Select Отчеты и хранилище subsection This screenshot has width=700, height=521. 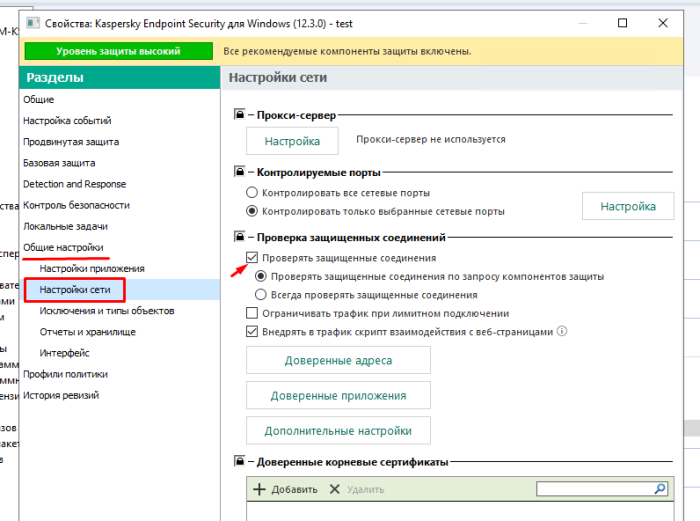click(88, 332)
